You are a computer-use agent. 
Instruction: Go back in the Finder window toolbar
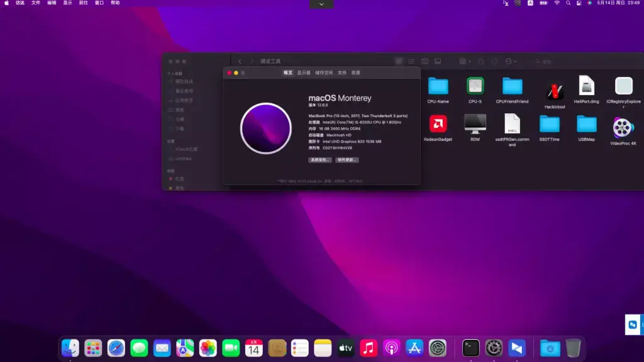(240, 61)
